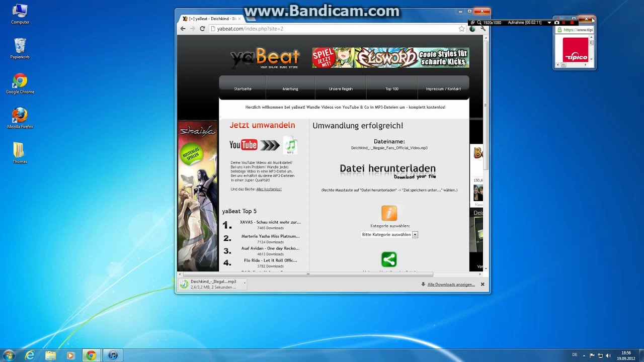Open Bandicam dropdown arrow menu
The height and width of the screenshot is (362, 644).
(x=549, y=23)
